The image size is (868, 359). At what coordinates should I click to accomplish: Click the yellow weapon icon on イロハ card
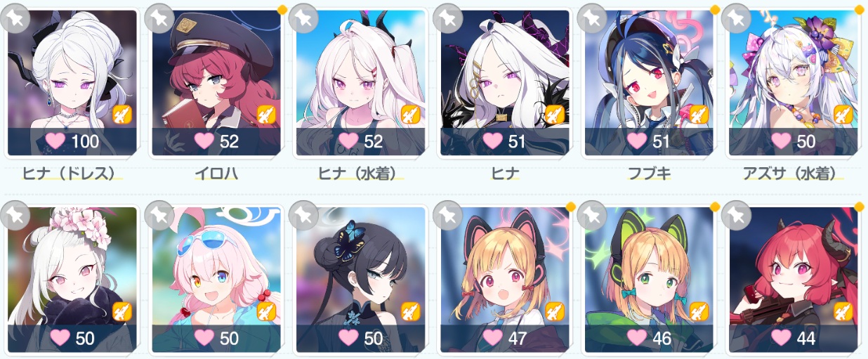(266, 114)
